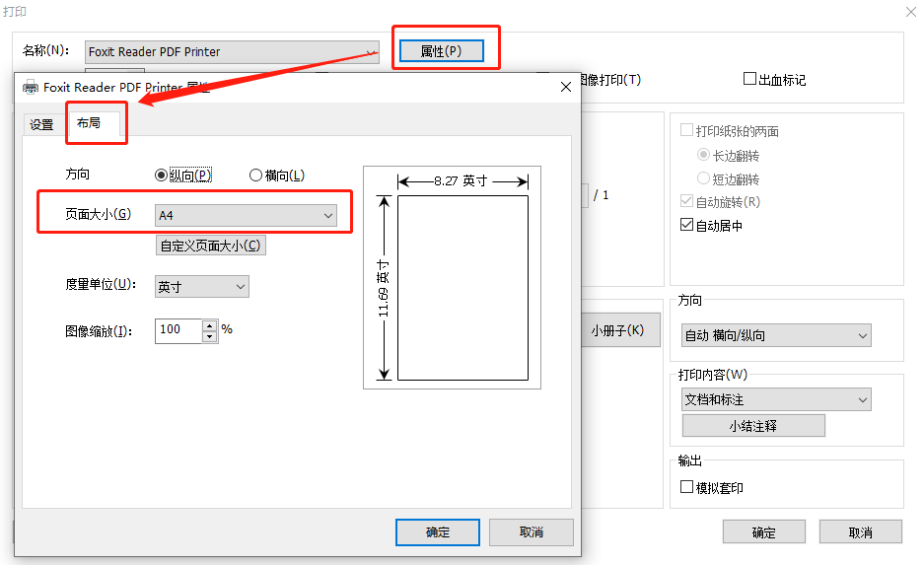Click the 打印内容(W) group label

click(x=712, y=374)
